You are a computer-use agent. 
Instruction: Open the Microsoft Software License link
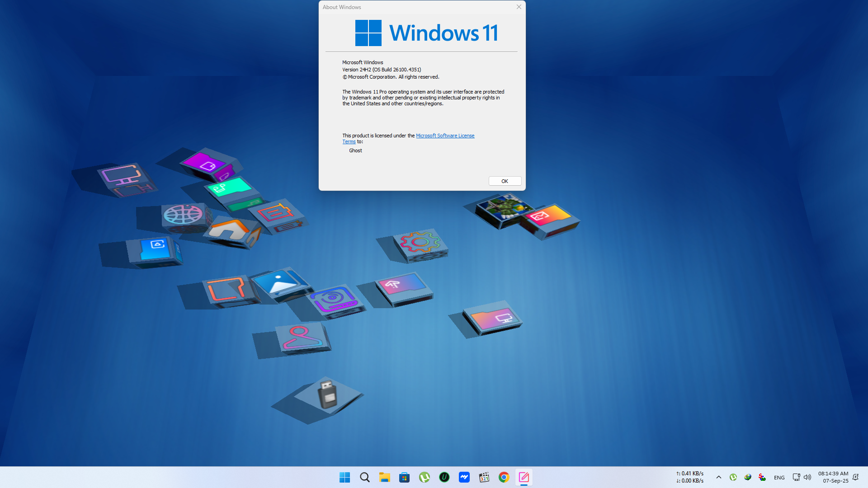point(445,136)
